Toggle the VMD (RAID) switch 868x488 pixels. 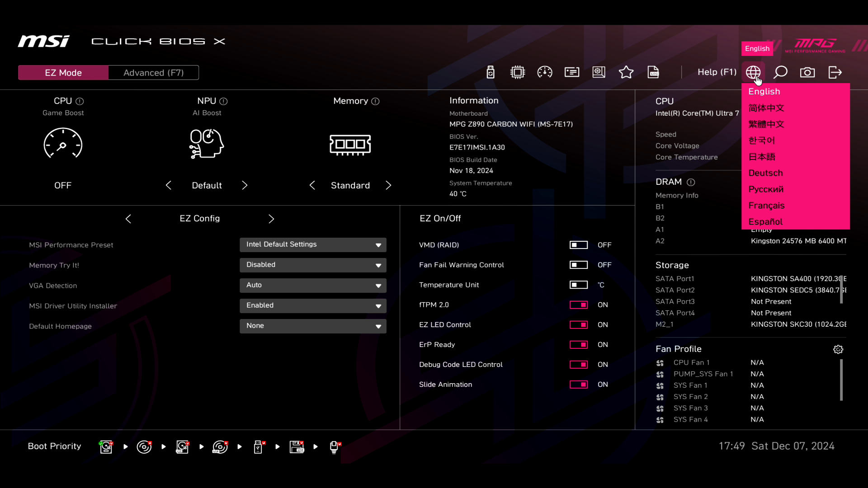[x=578, y=245]
